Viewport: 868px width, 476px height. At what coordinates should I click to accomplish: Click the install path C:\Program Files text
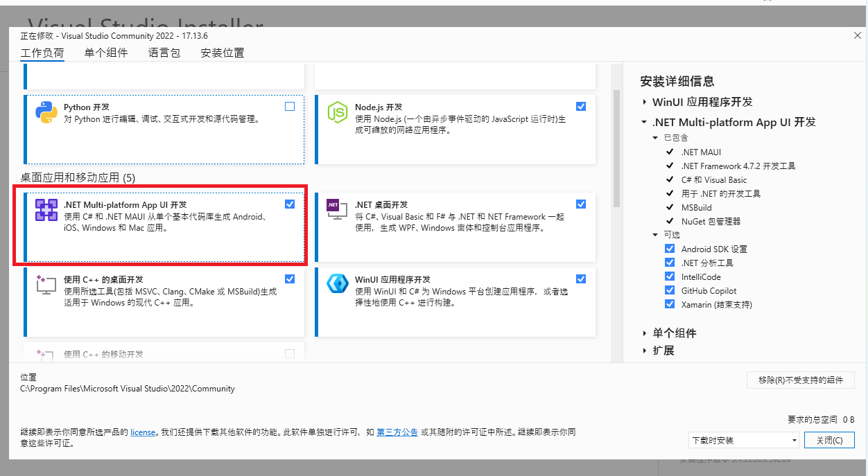[128, 389]
